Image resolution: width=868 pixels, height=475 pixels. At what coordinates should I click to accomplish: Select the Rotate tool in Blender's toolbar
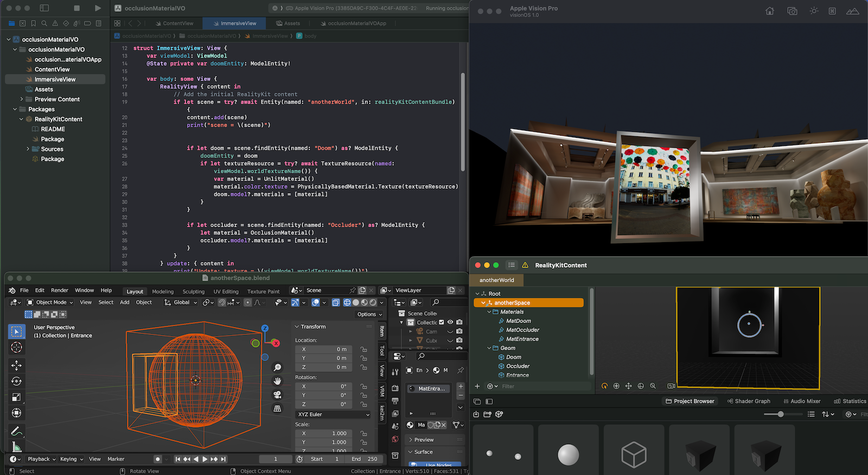coord(16,381)
